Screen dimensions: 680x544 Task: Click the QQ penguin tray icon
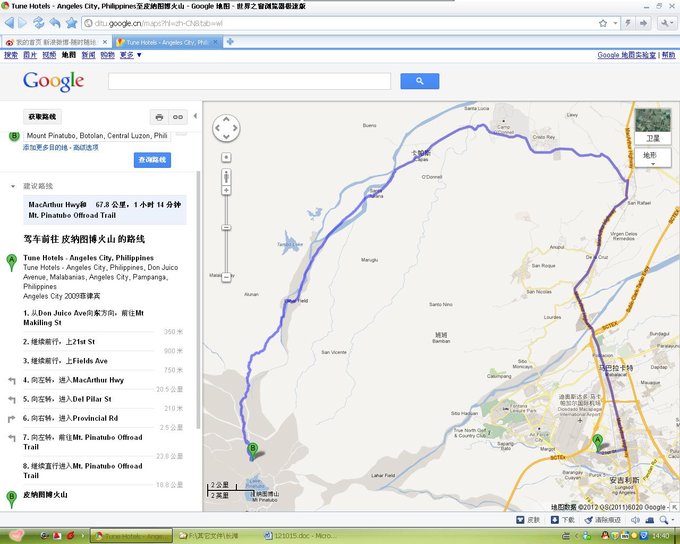(605, 536)
